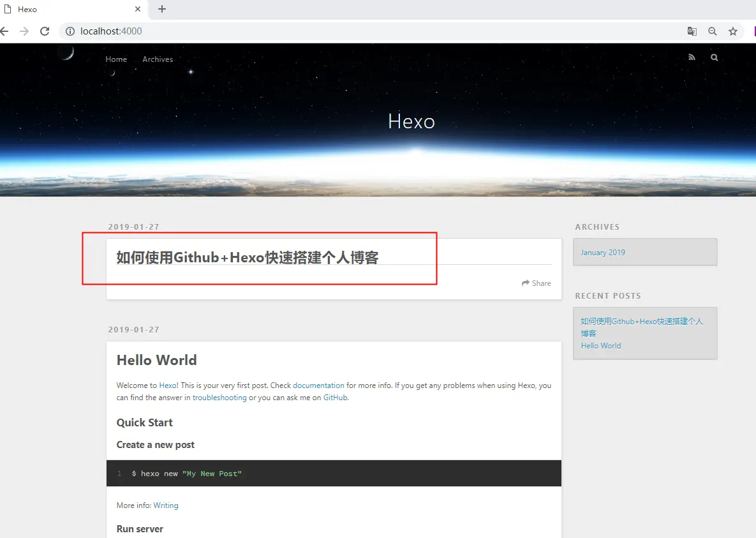View site information icon in address bar

pos(70,31)
